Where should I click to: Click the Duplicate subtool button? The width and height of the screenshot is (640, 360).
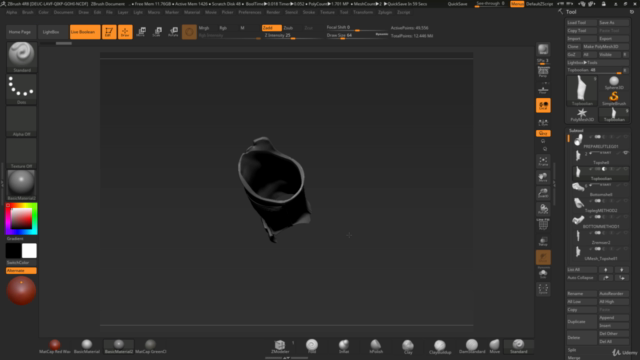(581, 322)
